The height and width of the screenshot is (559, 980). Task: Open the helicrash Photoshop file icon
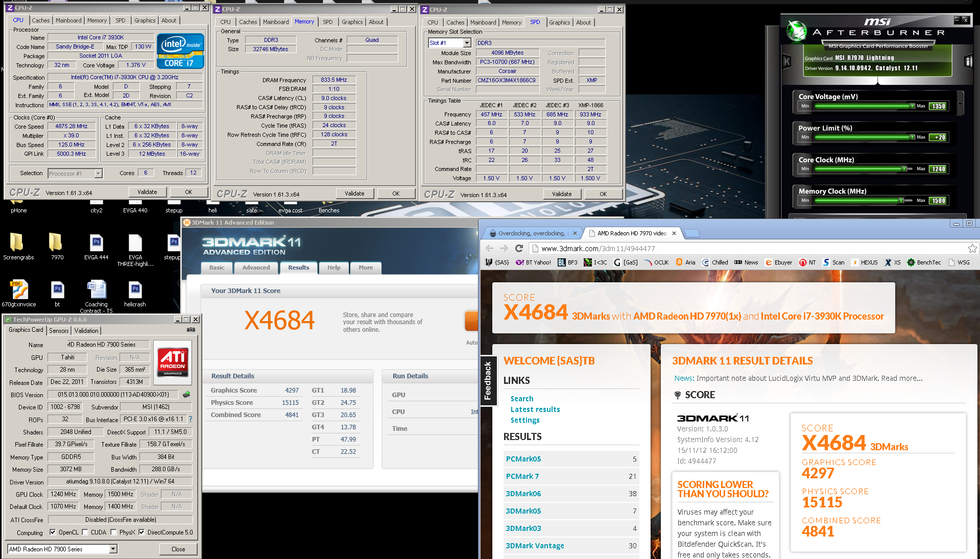(x=135, y=293)
